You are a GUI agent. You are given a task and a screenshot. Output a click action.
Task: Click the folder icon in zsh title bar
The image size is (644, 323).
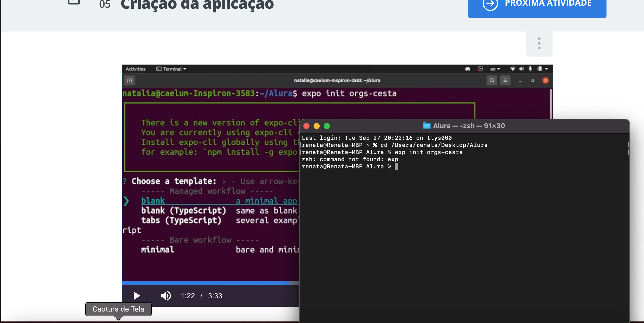point(427,126)
